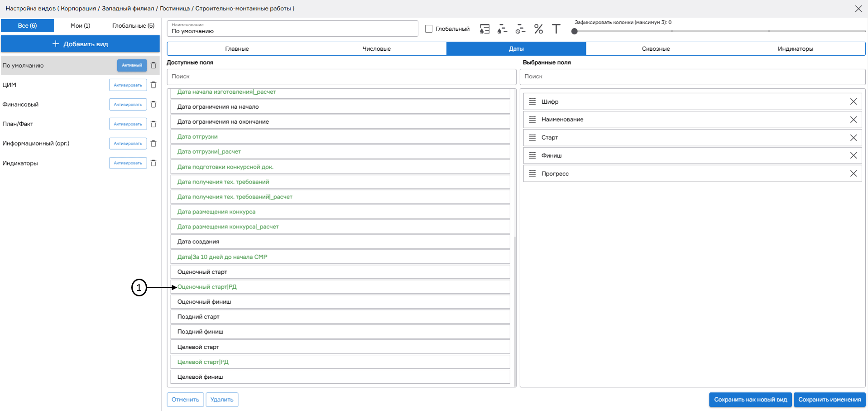
Task: Click the Gantt bar color icon
Action: pos(502,29)
